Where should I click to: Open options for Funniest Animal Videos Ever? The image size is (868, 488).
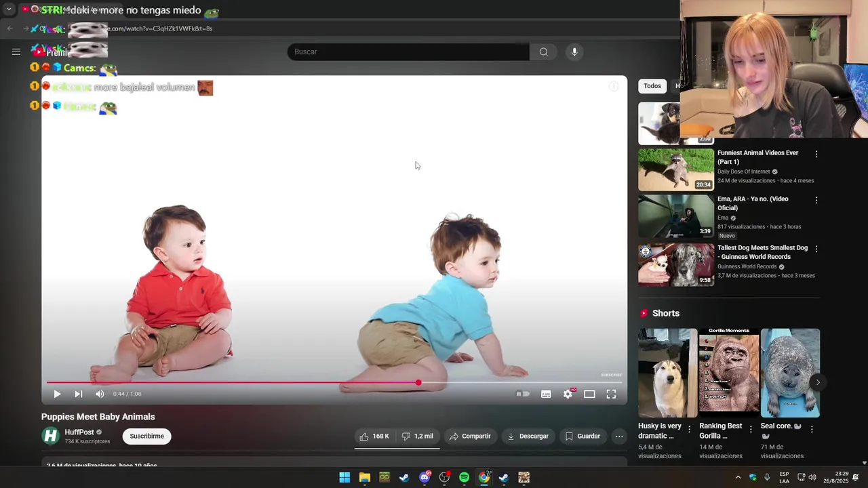click(816, 154)
